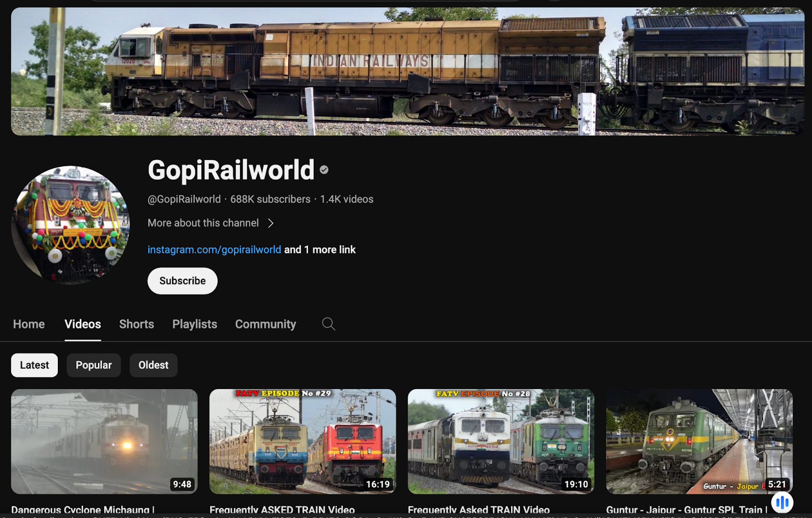This screenshot has height=518, width=812.
Task: Open the Cyclone Michaung video thumbnail
Action: (105, 441)
